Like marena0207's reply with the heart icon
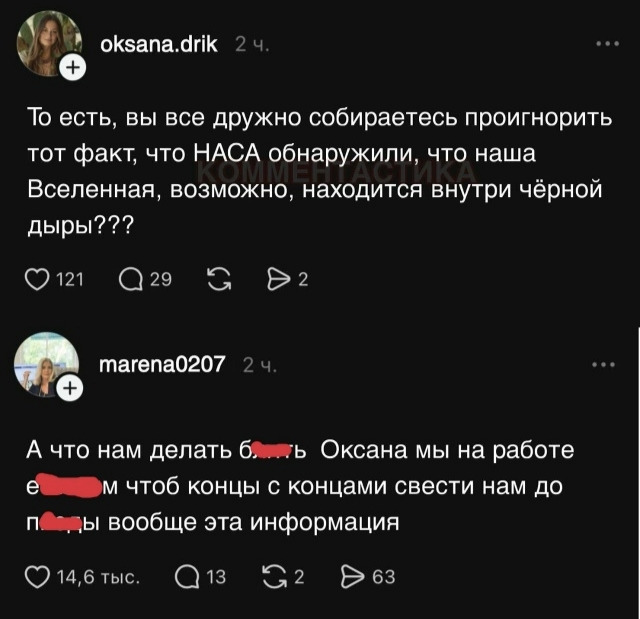Image resolution: width=640 pixels, height=619 pixels. click(37, 577)
